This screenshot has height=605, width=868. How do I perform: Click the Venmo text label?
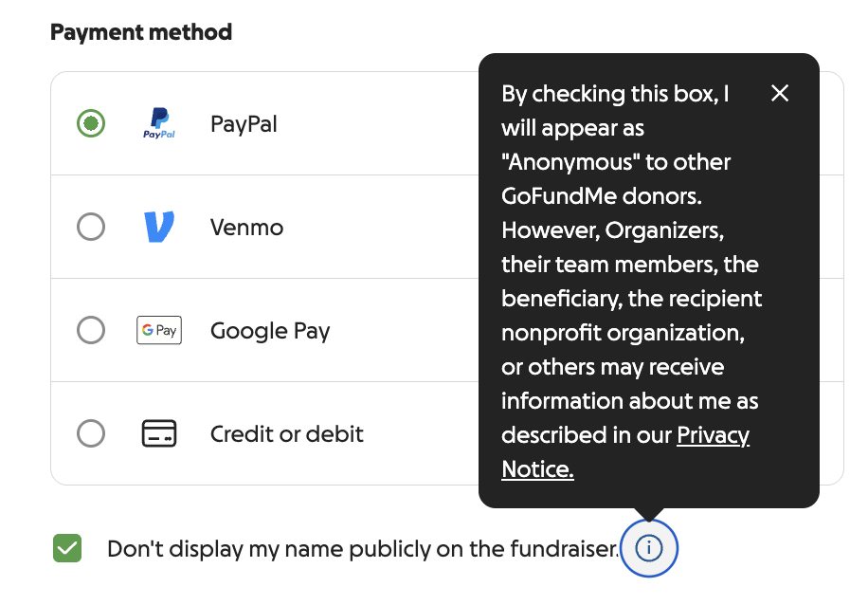(247, 228)
